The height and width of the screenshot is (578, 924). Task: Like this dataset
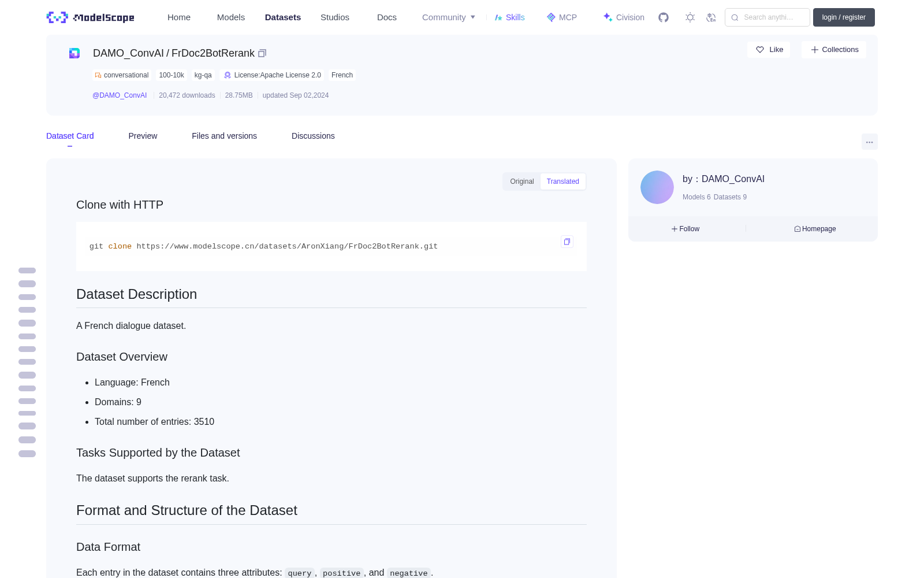(769, 50)
